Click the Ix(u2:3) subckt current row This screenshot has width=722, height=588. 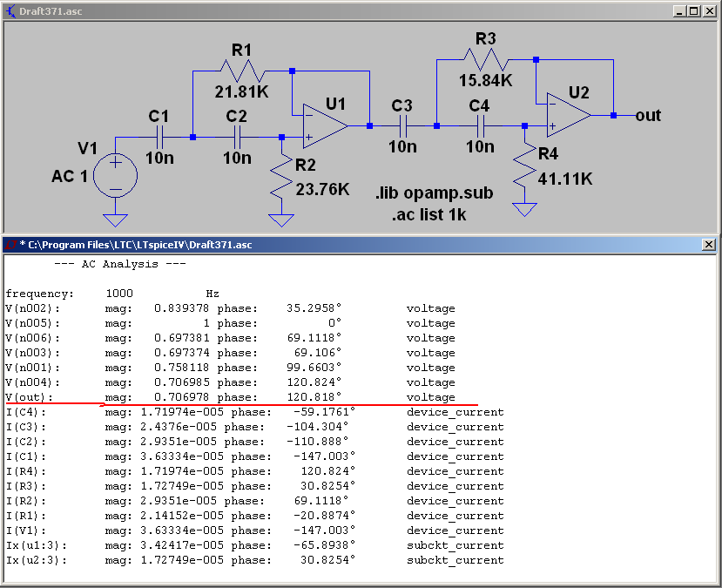click(x=254, y=560)
